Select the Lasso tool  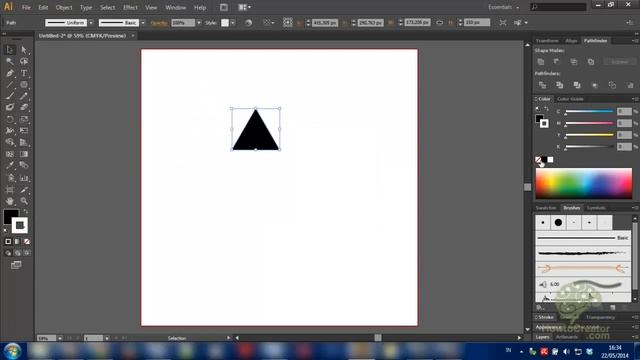(24, 62)
